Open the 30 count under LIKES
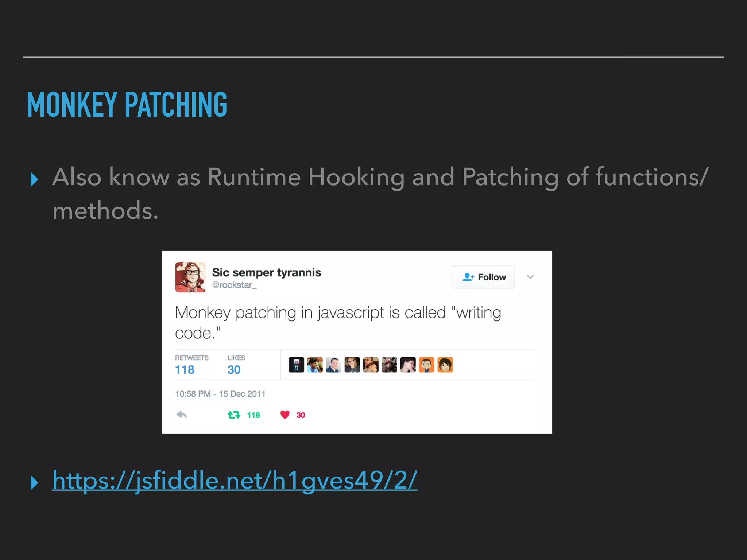747x560 pixels. click(x=234, y=370)
